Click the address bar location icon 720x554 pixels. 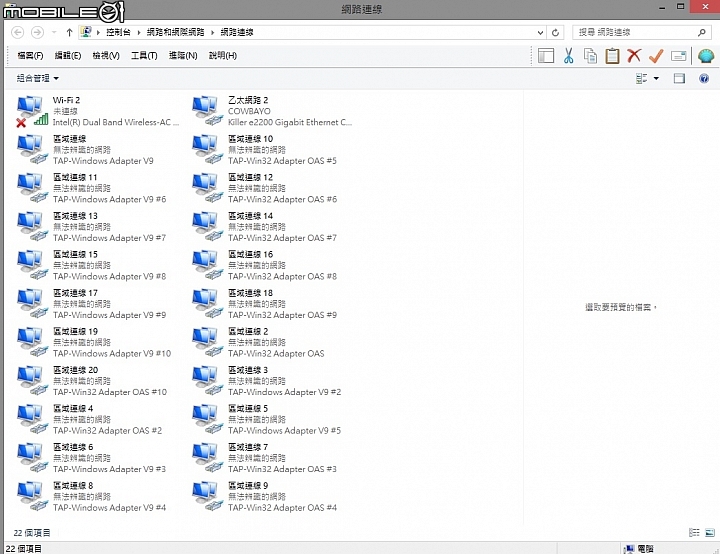[86, 32]
